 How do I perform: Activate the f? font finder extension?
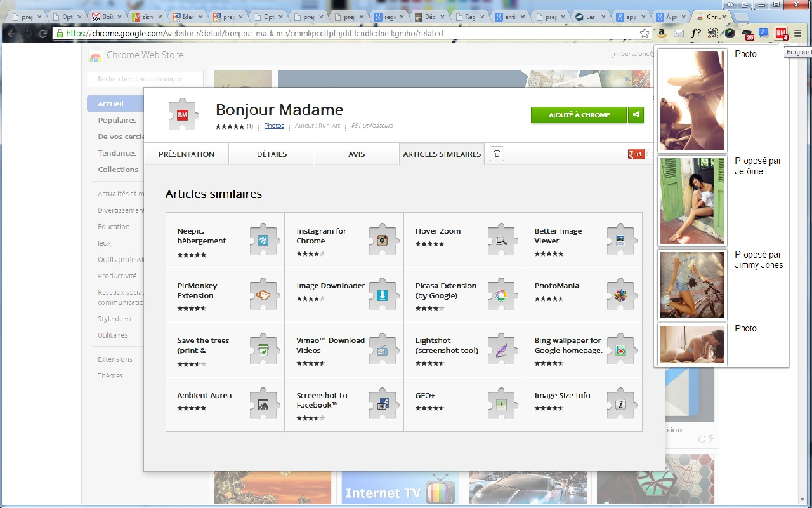point(696,33)
